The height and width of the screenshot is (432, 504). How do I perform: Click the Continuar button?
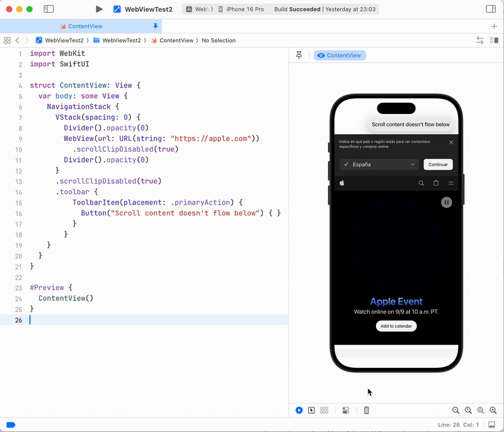click(x=438, y=164)
